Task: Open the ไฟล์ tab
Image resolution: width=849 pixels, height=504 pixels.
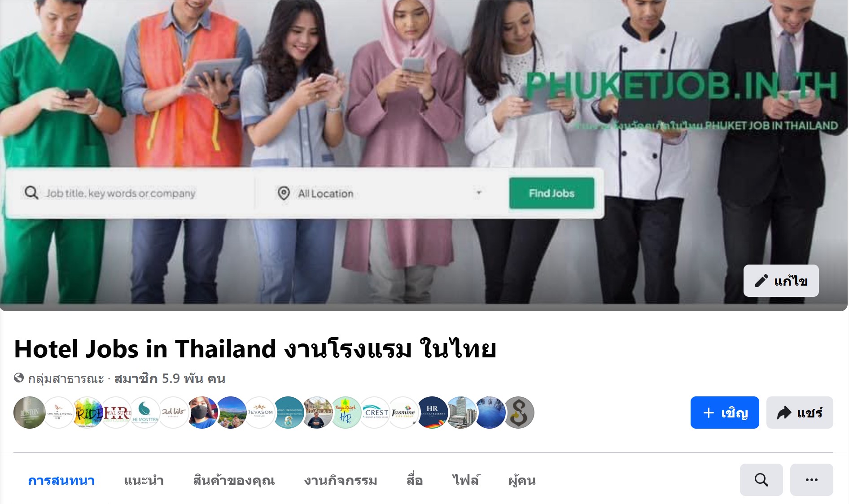Action: point(465,480)
